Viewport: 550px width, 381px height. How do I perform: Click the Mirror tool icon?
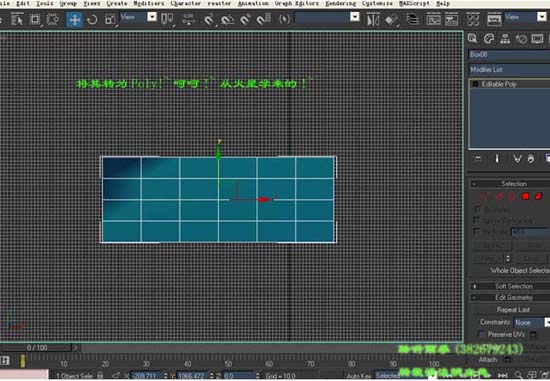(373, 19)
